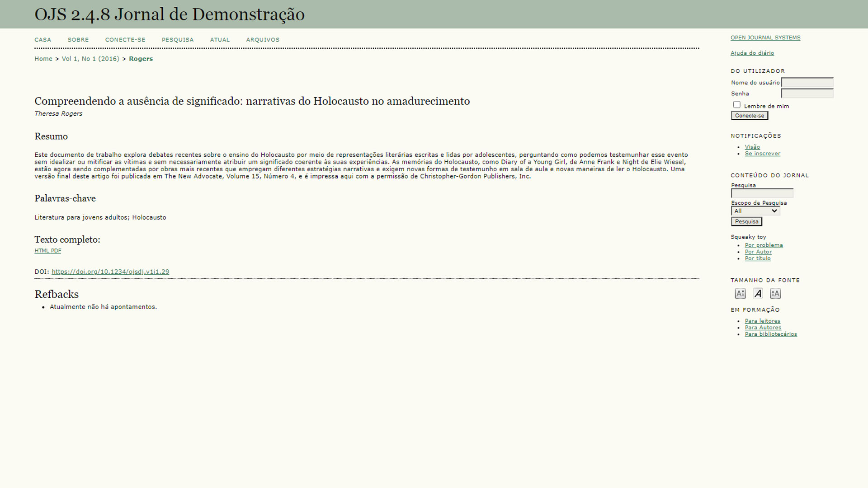Open the OPEN JOURNAL SYSTEMS link
The width and height of the screenshot is (868, 488).
[765, 38]
